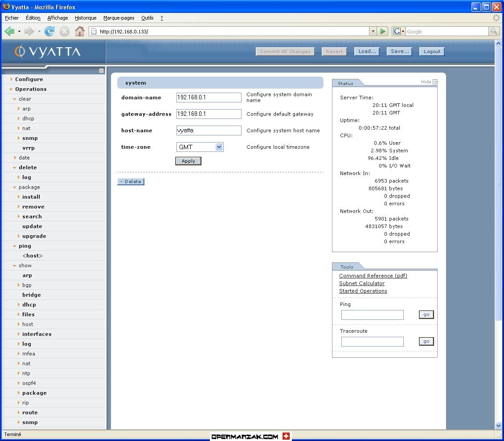Click the Hide status panel icon
Screen dimensions: 504x441
pos(435,82)
